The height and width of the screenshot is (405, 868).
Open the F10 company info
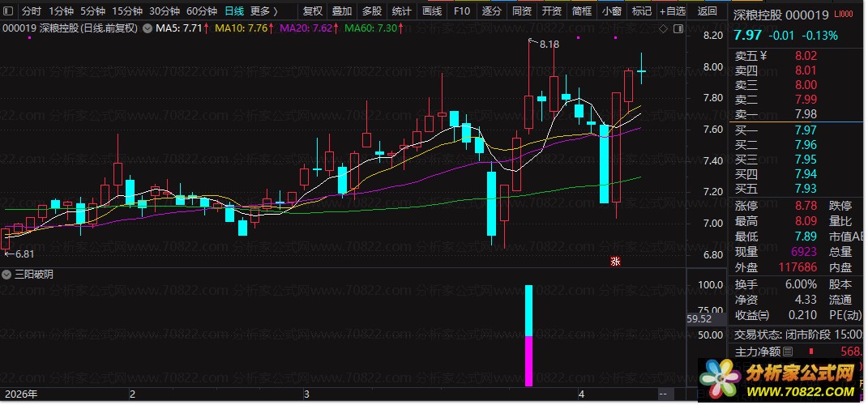coord(462,11)
